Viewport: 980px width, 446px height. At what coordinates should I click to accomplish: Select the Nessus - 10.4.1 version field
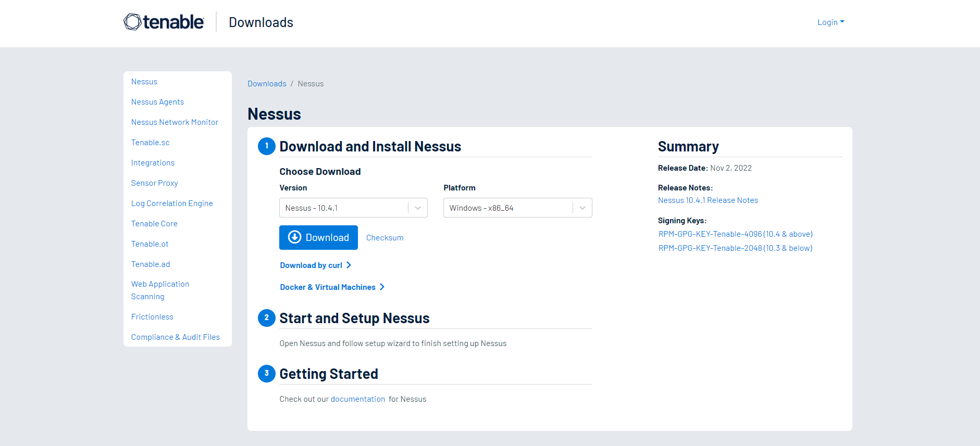click(353, 208)
